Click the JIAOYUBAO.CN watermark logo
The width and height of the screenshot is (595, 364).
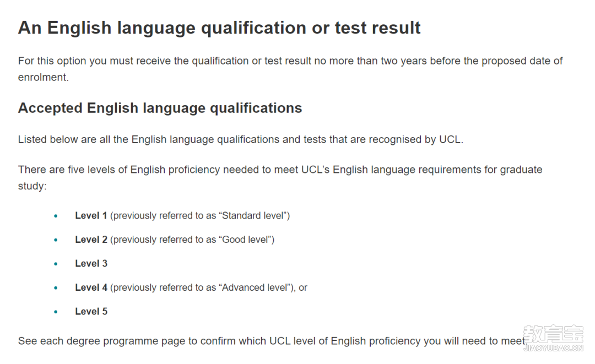(x=553, y=338)
